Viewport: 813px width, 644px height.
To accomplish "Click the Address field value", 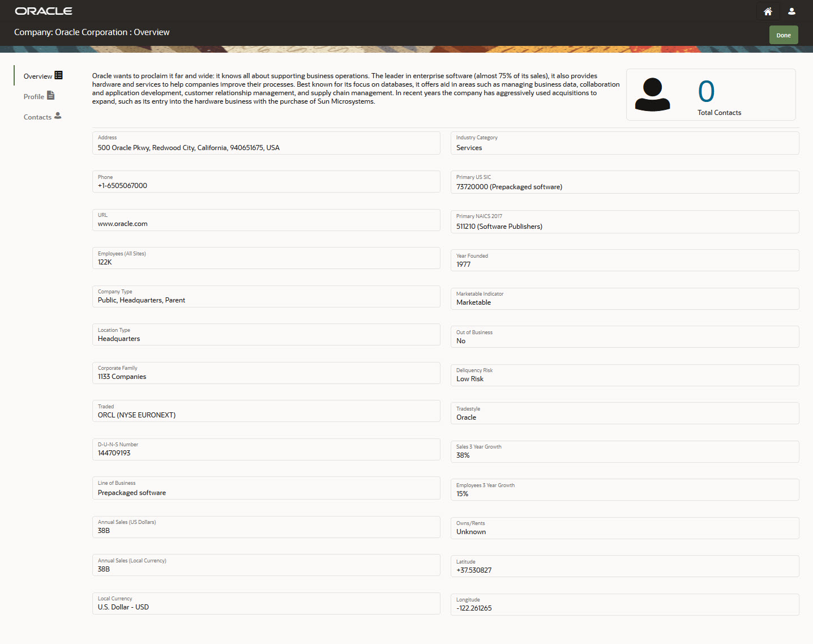I will click(x=189, y=148).
